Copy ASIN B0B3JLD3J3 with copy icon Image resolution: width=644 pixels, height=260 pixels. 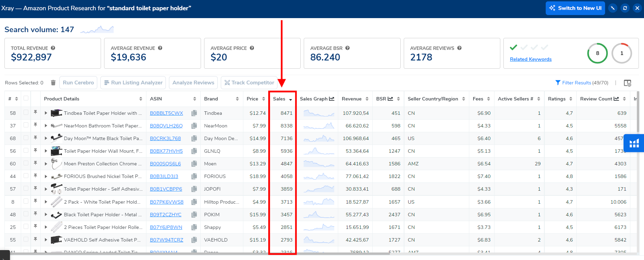tap(194, 176)
